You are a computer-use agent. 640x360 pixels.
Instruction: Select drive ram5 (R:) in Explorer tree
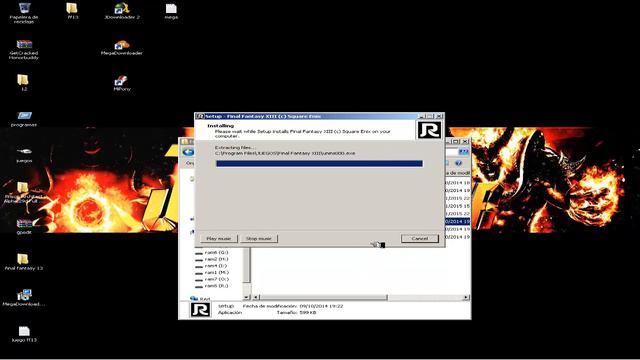[x=211, y=286]
